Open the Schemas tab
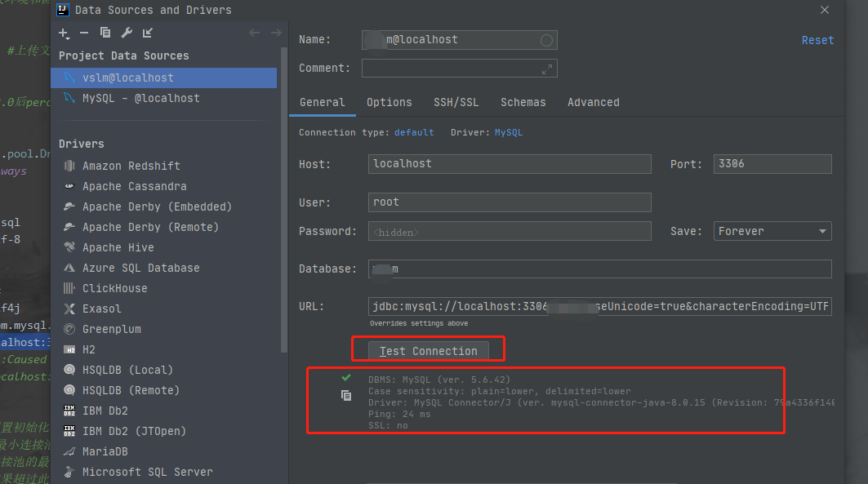 tap(523, 102)
